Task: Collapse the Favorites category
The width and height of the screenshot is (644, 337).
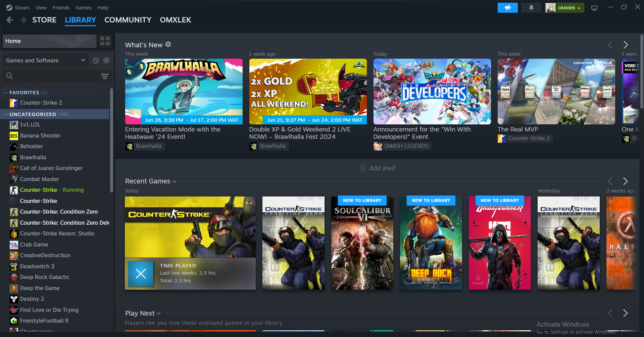Action: pyautogui.click(x=5, y=93)
